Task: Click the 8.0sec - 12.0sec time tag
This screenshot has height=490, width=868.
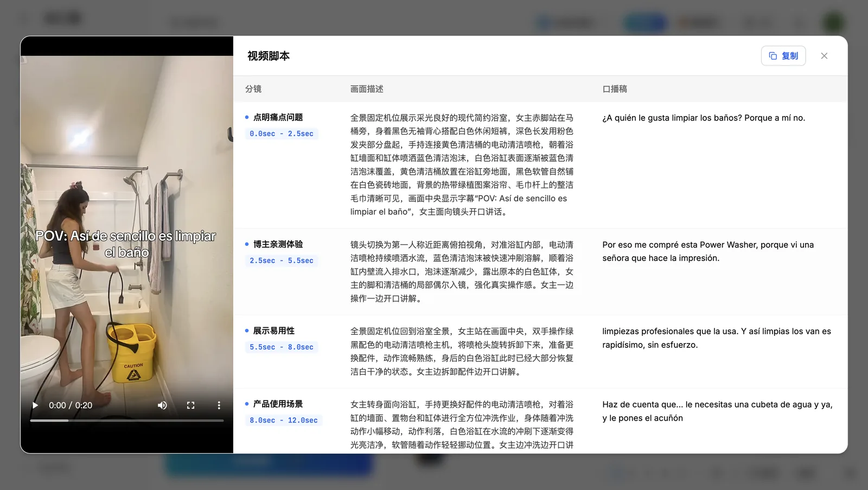Action: pos(284,420)
